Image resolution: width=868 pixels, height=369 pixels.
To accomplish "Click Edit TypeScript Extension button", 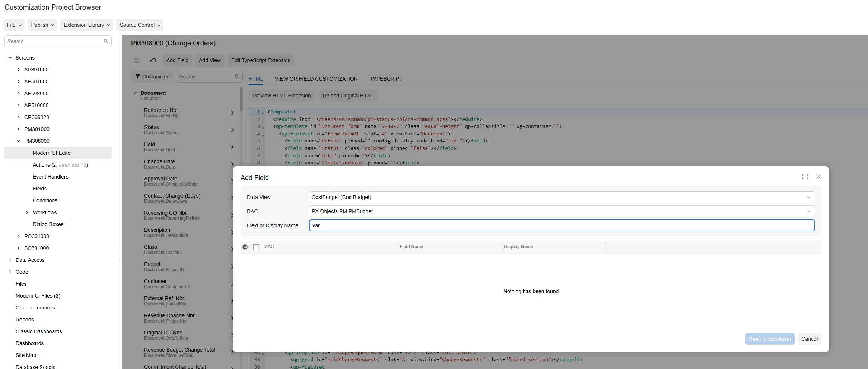I will 261,60.
